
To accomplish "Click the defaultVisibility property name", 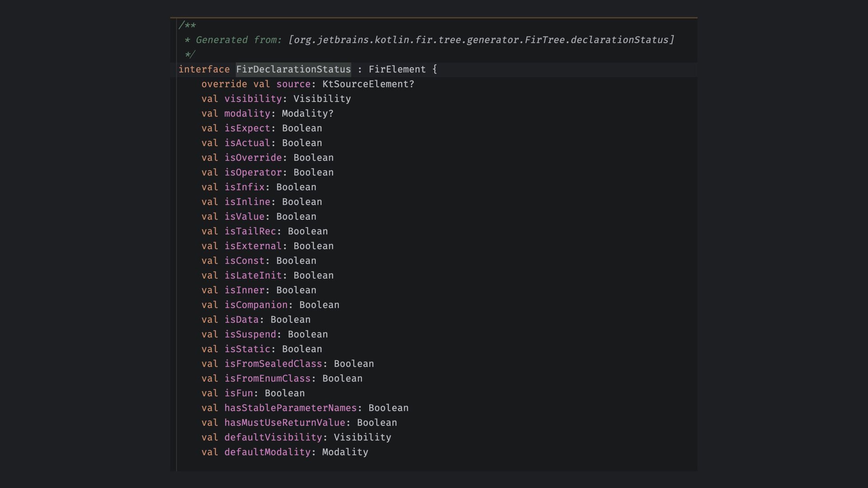I will pyautogui.click(x=273, y=437).
